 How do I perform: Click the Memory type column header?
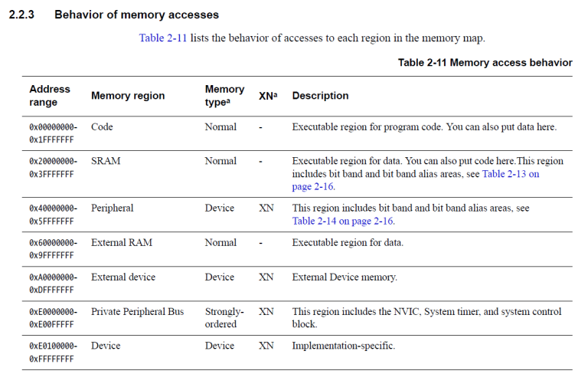coord(224,96)
